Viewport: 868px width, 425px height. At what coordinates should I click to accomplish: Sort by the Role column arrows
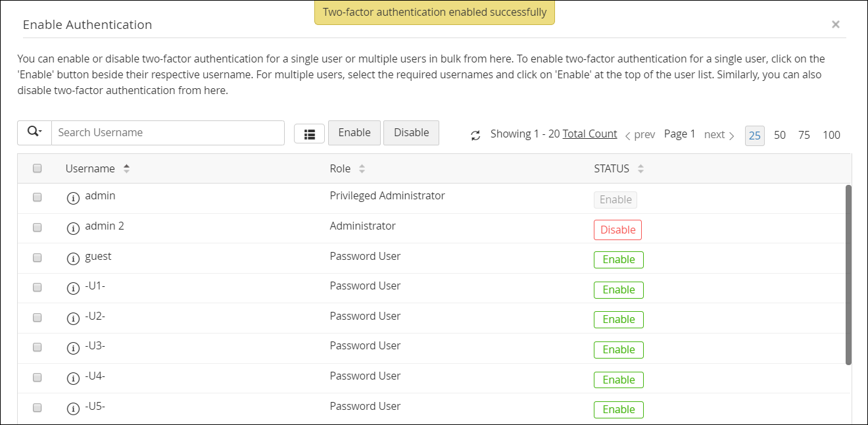point(362,168)
